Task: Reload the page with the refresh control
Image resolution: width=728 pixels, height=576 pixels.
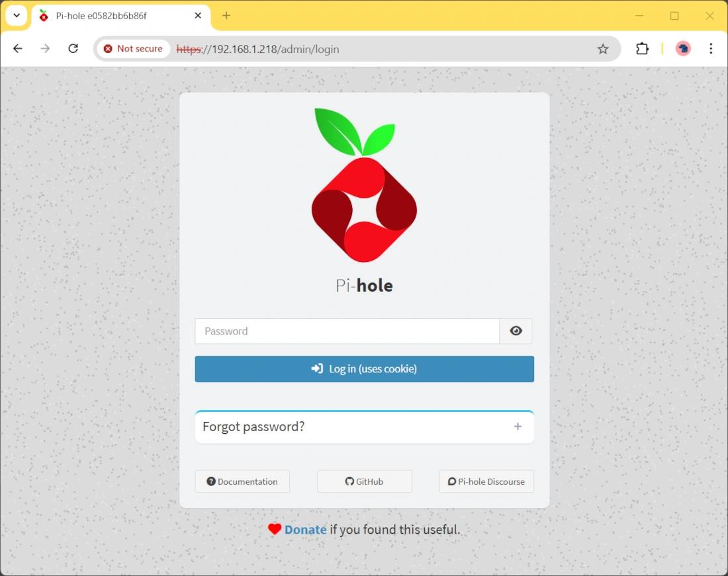Action: coord(73,48)
